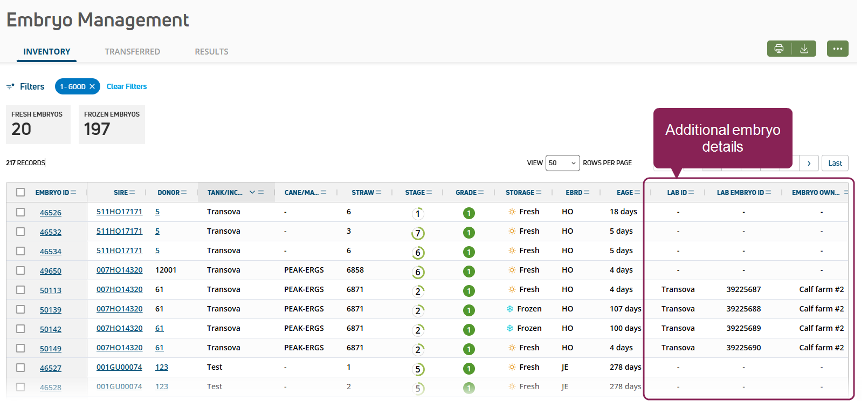Switch to the TRANSFERRED tab
The width and height of the screenshot is (868, 407).
coord(132,52)
